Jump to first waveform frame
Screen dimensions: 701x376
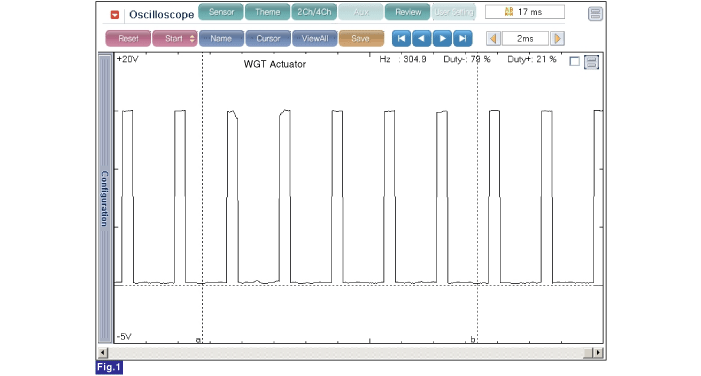point(401,38)
